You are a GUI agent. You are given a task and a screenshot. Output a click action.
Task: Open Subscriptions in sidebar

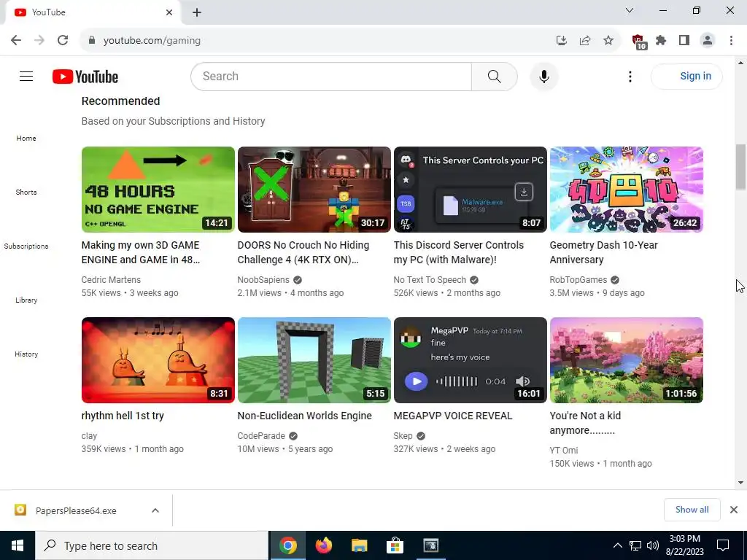[26, 246]
